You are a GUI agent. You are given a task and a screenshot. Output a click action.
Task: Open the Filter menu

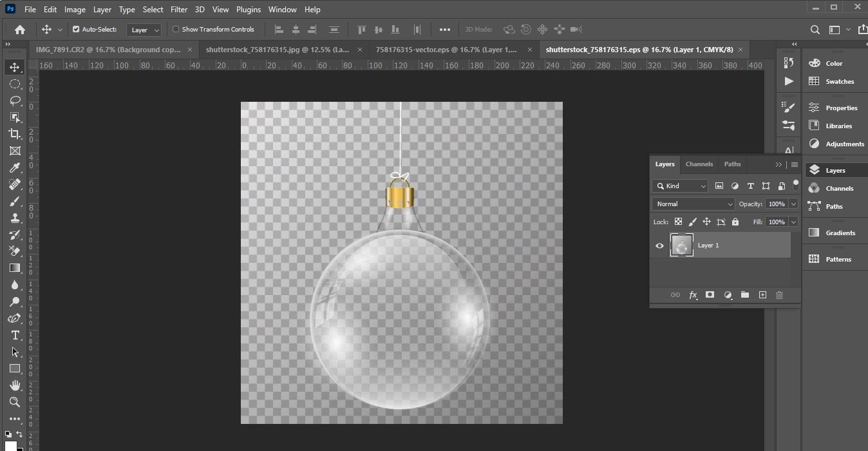click(x=178, y=9)
